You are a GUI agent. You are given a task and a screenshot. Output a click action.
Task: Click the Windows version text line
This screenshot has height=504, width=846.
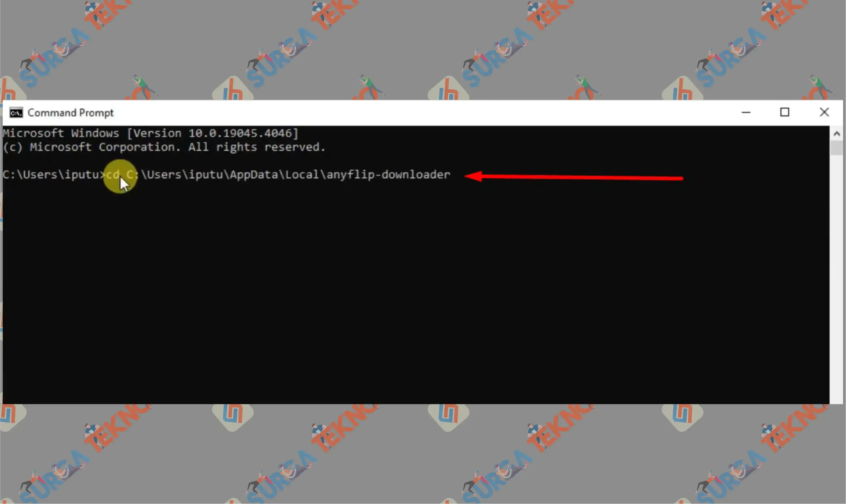152,133
